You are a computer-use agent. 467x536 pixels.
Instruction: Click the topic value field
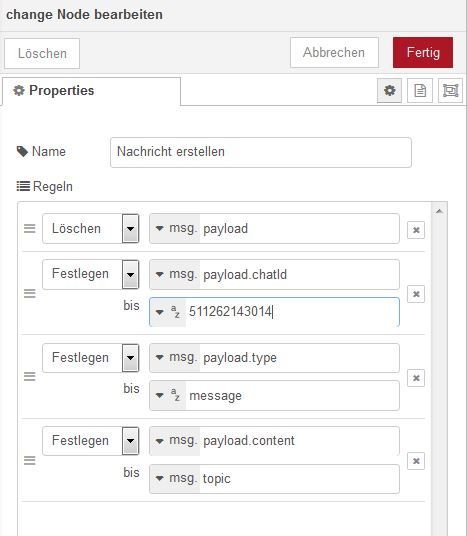coord(299,479)
